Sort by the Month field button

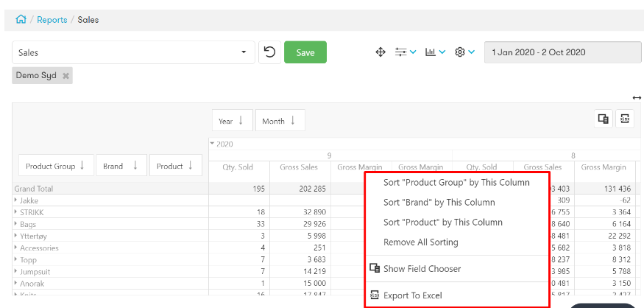[280, 121]
